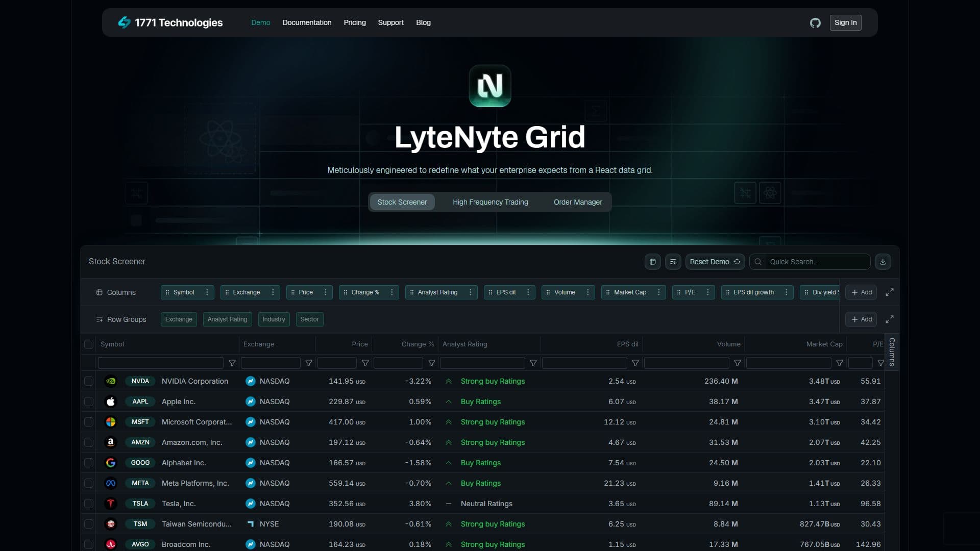The height and width of the screenshot is (551, 980).
Task: Click the Price column filter icon
Action: [x=365, y=363]
